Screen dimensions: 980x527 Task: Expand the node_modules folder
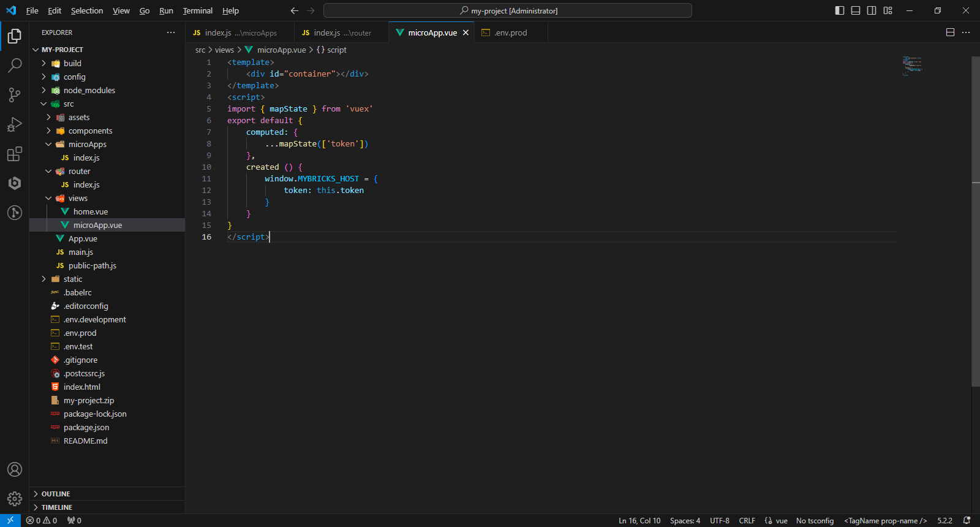click(x=107, y=90)
